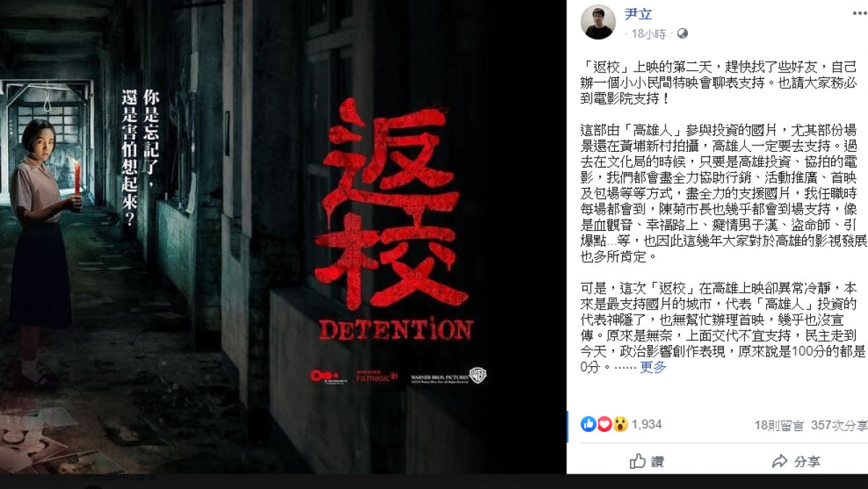View the 357次分享 shares count
Viewport: 868px width, 489px height.
pos(839,425)
